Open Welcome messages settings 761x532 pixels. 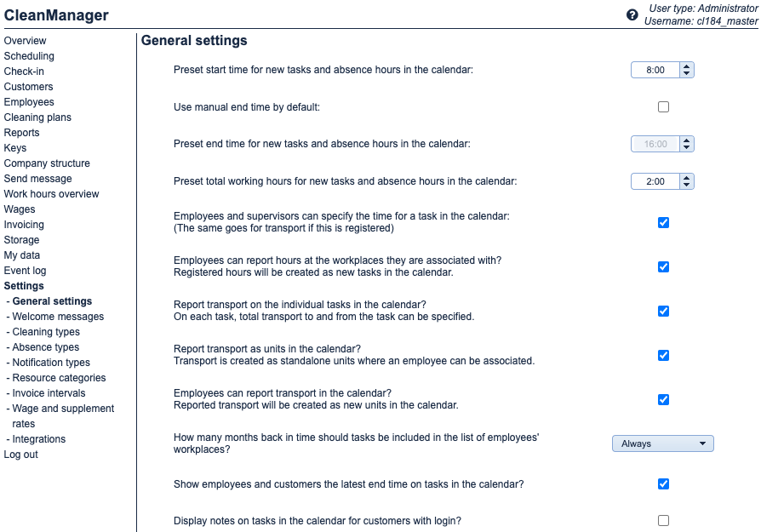pos(58,317)
